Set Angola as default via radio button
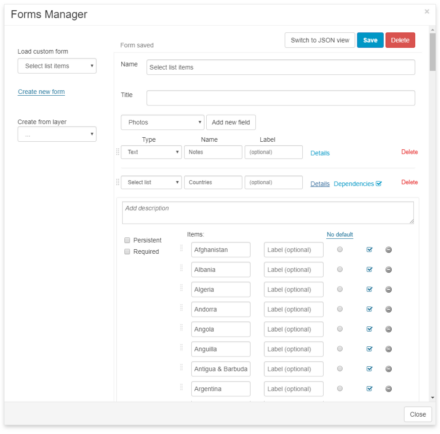Screen dimensions: 440x434 (x=340, y=329)
